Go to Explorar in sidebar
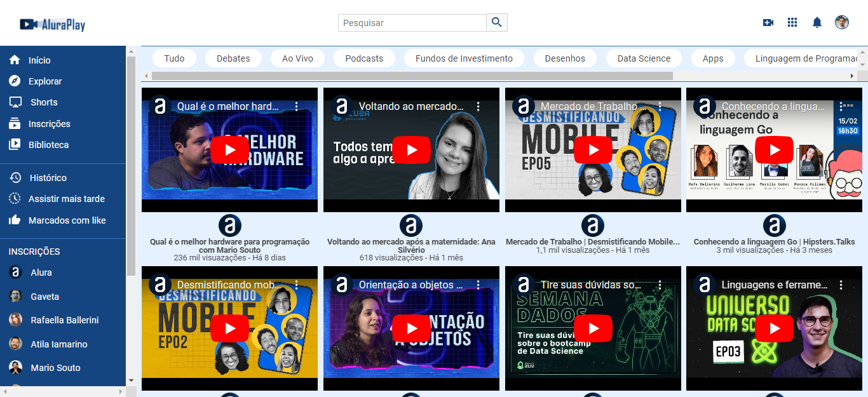 coord(44,81)
